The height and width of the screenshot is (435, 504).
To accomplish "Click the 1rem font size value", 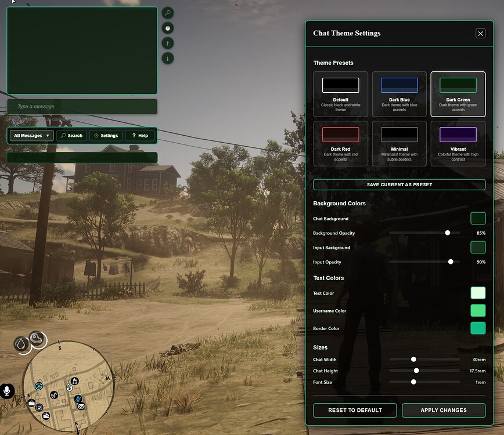I will pos(481,382).
